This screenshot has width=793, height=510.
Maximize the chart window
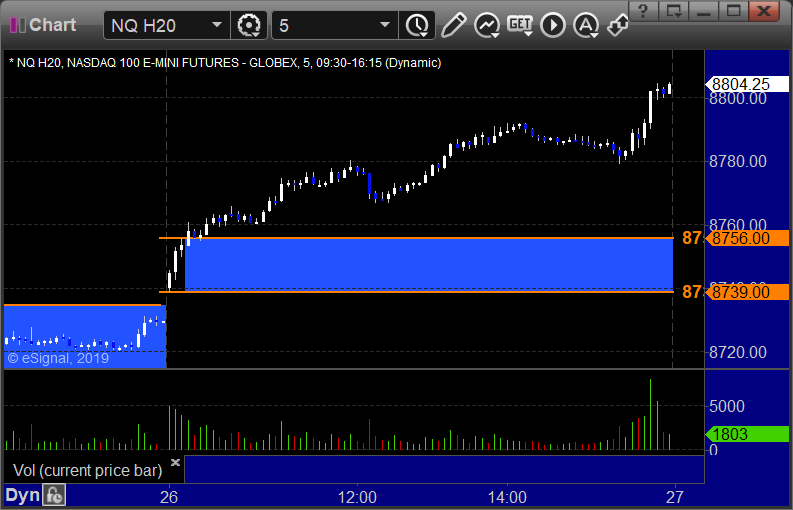tap(734, 11)
